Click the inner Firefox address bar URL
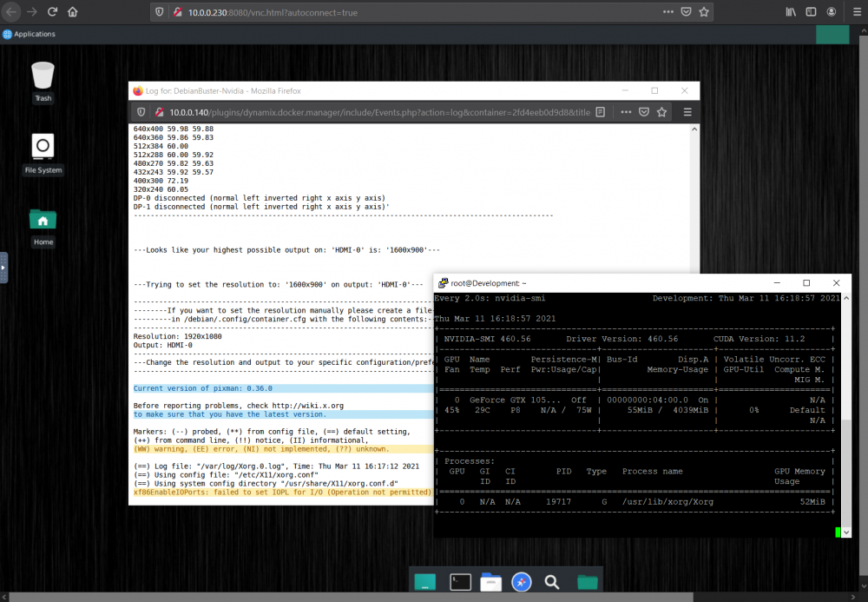Viewport: 868px width, 602px height. click(379, 112)
